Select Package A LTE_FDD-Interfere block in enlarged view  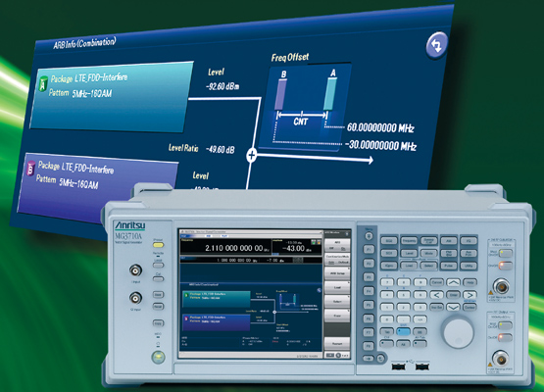click(113, 97)
